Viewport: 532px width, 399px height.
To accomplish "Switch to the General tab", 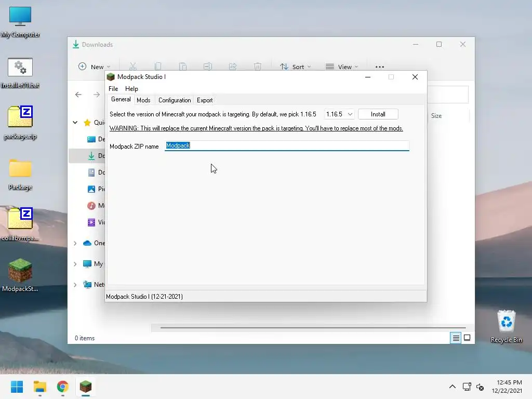I will pos(121,99).
